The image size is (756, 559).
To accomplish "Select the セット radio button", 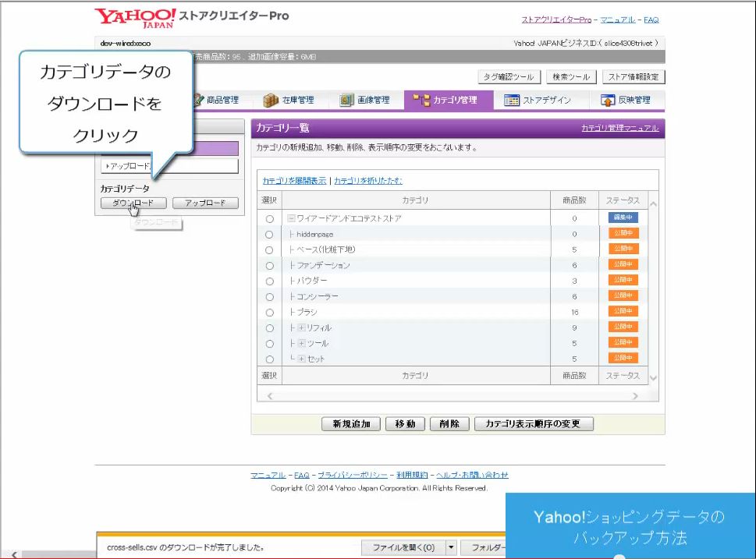I will (269, 359).
